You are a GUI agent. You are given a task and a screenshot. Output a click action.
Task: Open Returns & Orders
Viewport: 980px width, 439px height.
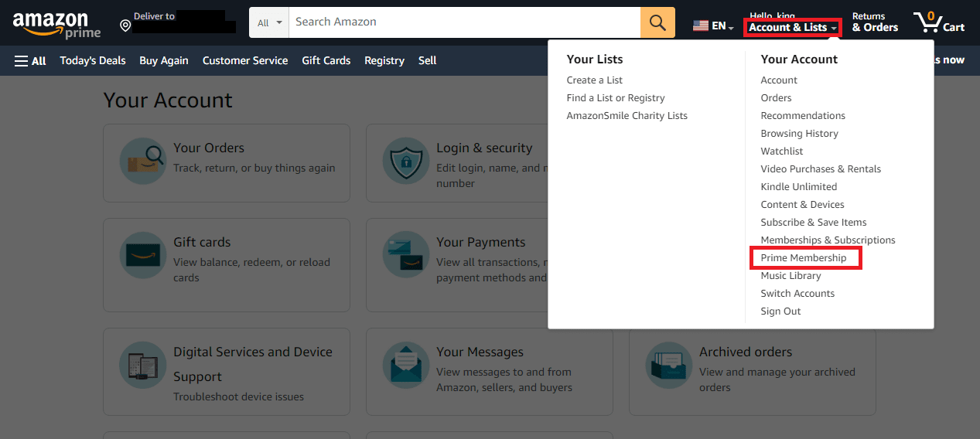pyautogui.click(x=875, y=22)
